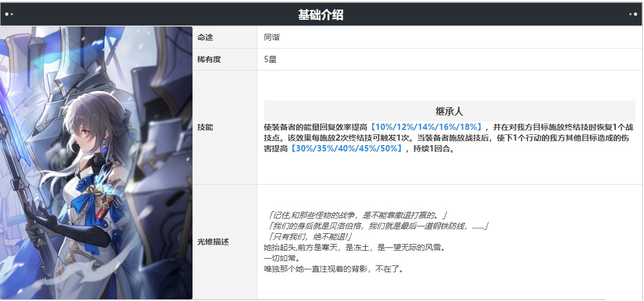This screenshot has width=644, height=301.
Task: Select the 同谐 path value
Action: pos(272,37)
